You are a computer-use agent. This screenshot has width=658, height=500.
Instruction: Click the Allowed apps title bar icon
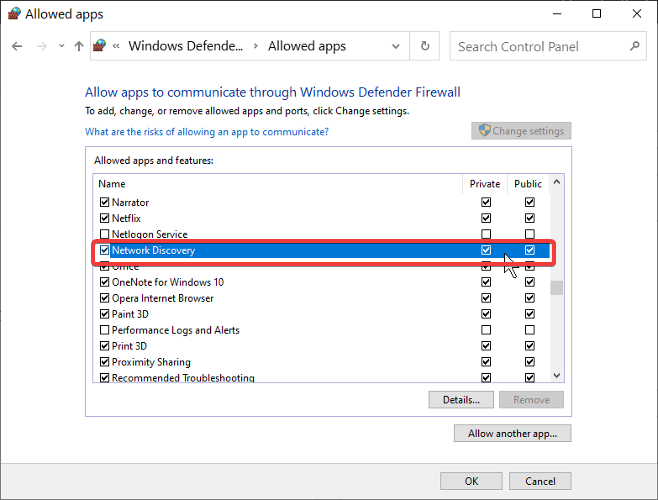pos(14,14)
